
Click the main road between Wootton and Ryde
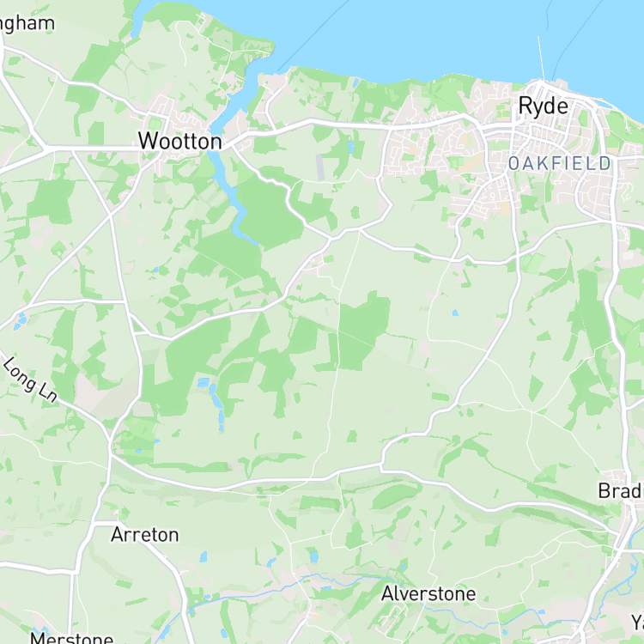click(x=349, y=124)
